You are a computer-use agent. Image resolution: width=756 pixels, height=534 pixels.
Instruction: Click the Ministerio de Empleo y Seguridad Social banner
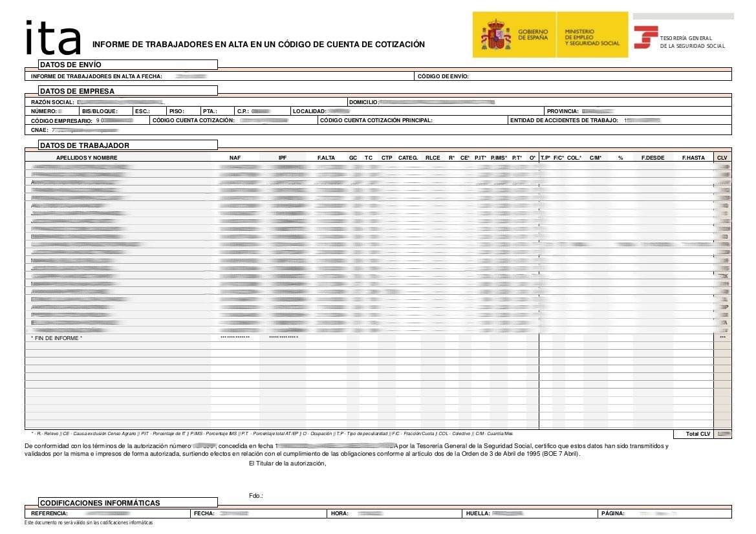(591, 37)
